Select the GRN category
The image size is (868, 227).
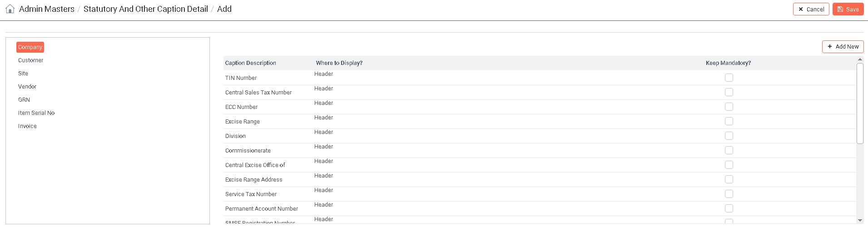24,100
